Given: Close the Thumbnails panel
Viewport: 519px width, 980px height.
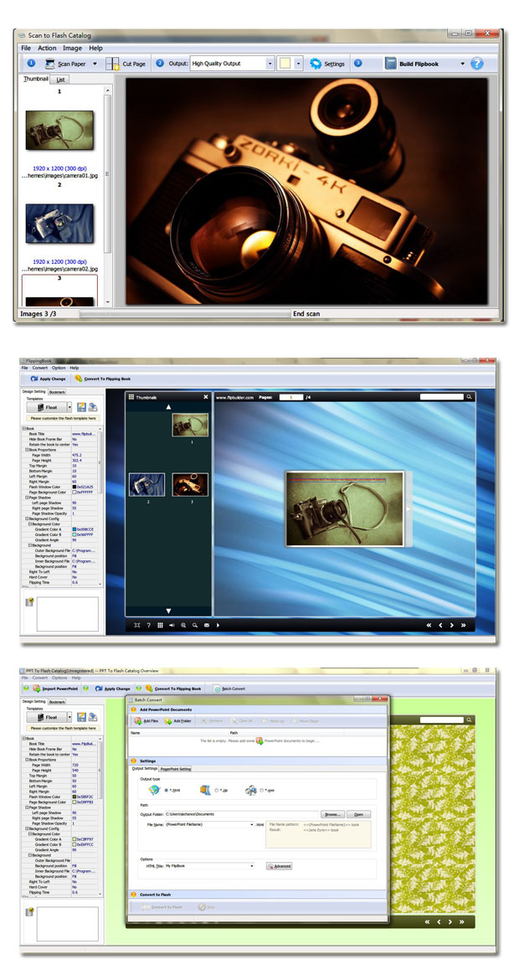Looking at the screenshot, I should pos(206,397).
